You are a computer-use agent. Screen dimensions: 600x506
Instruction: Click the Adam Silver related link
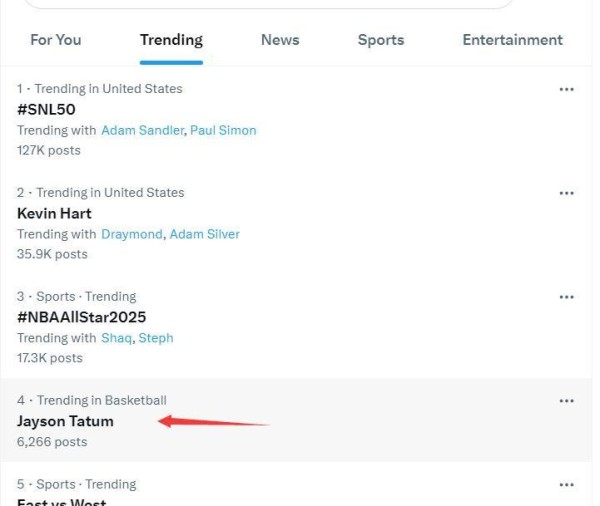point(204,234)
